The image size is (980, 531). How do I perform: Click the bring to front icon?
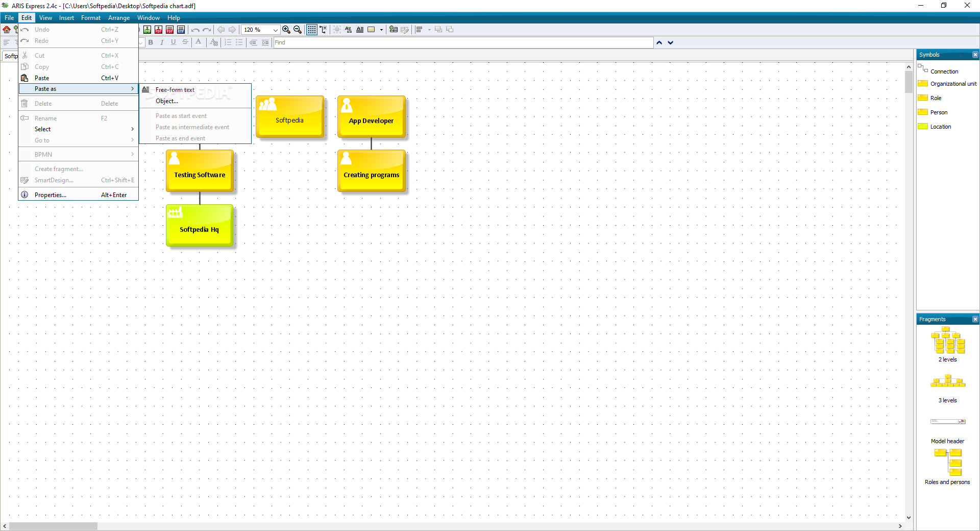tap(438, 30)
